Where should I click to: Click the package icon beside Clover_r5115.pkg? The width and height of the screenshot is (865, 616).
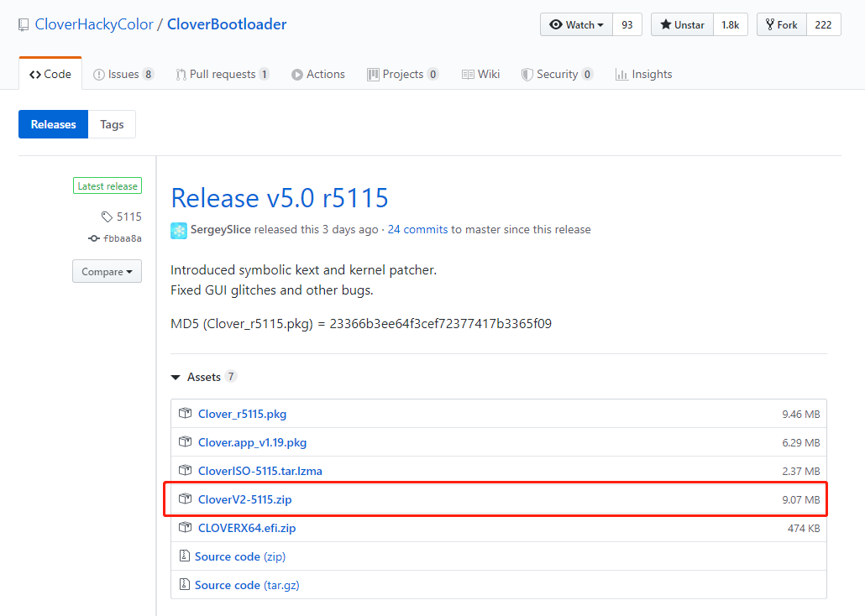tap(185, 414)
